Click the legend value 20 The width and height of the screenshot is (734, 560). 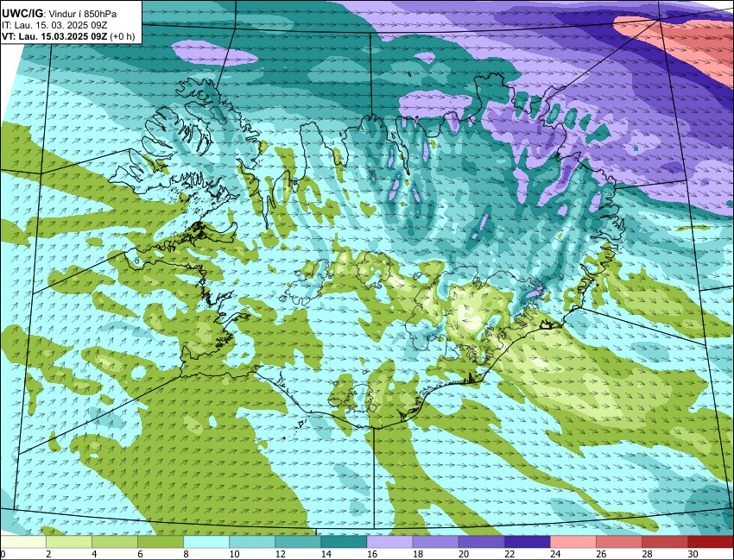(x=464, y=554)
